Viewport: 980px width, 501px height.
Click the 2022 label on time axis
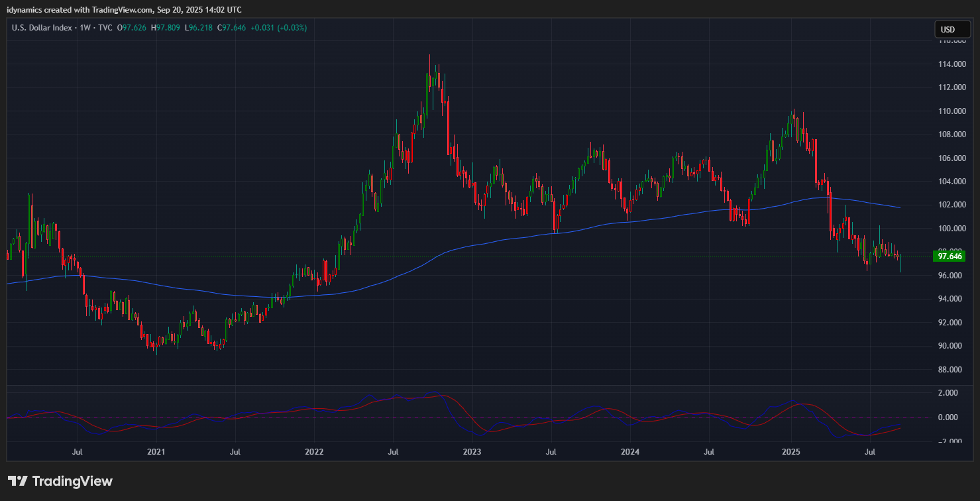[313, 452]
